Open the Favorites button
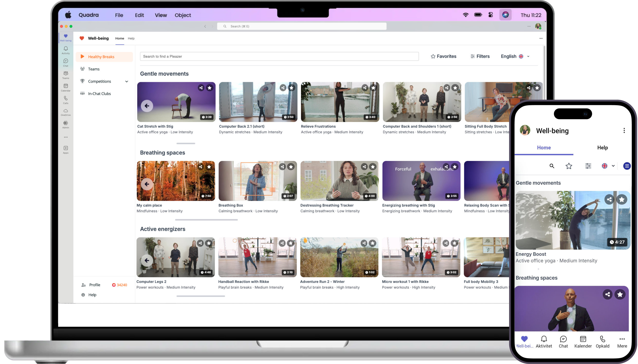Image resolution: width=638 pixels, height=364 pixels. (x=444, y=56)
